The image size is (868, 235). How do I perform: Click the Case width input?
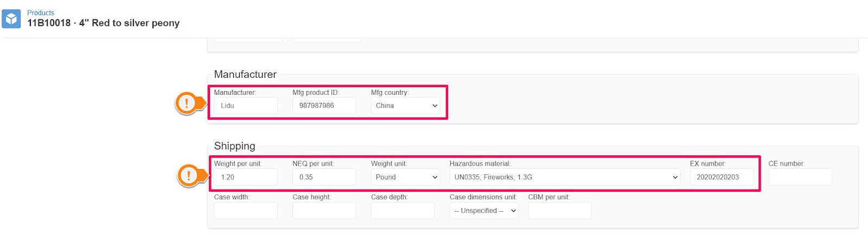(246, 211)
